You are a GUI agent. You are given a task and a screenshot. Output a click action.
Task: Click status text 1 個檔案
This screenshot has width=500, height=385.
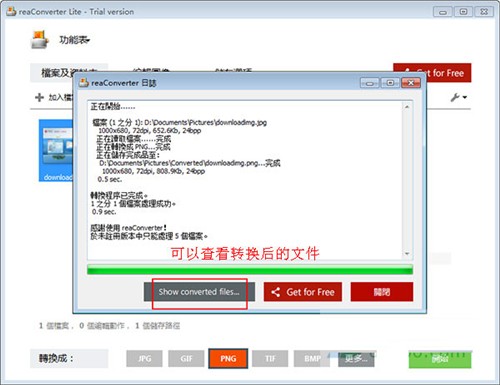(x=54, y=326)
